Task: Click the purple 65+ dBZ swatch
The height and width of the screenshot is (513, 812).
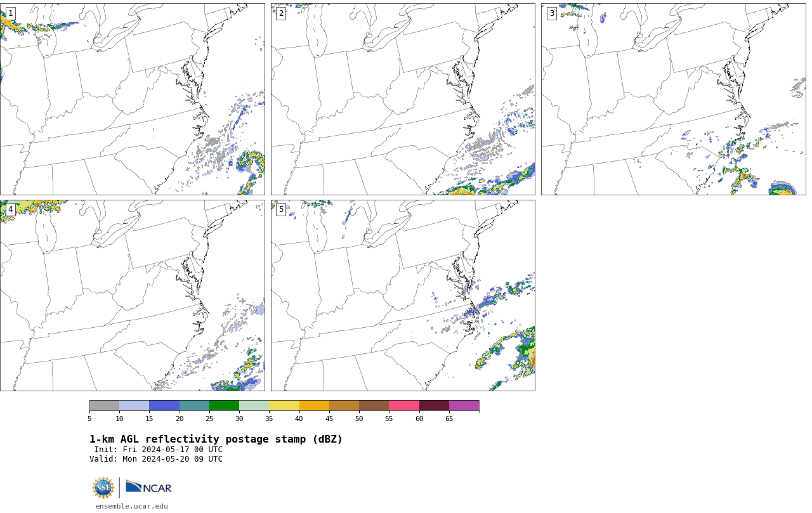Action: tap(464, 406)
